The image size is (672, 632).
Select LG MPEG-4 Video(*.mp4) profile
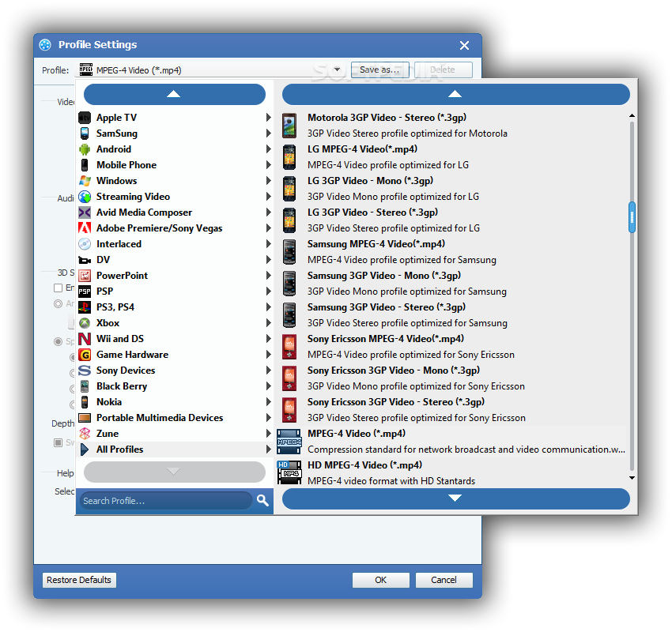pos(451,157)
